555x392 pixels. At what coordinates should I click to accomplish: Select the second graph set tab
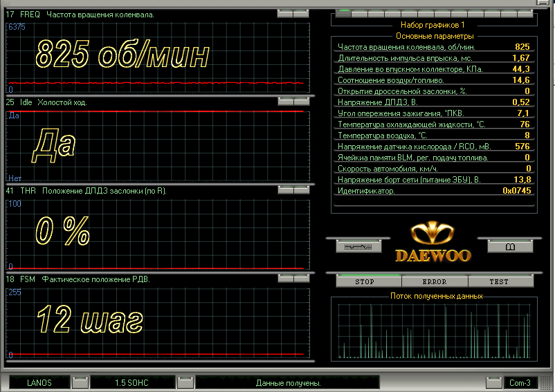point(360,13)
